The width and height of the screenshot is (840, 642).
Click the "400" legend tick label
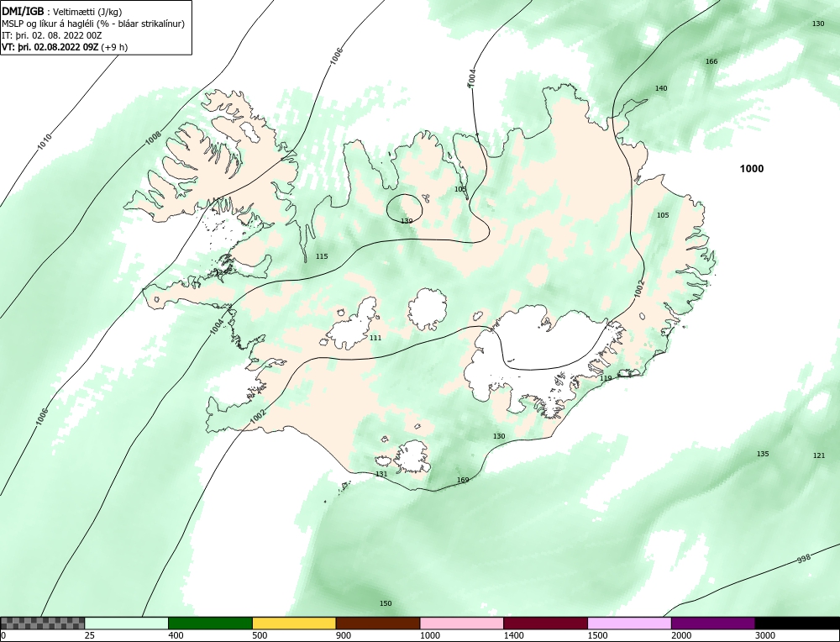(176, 635)
